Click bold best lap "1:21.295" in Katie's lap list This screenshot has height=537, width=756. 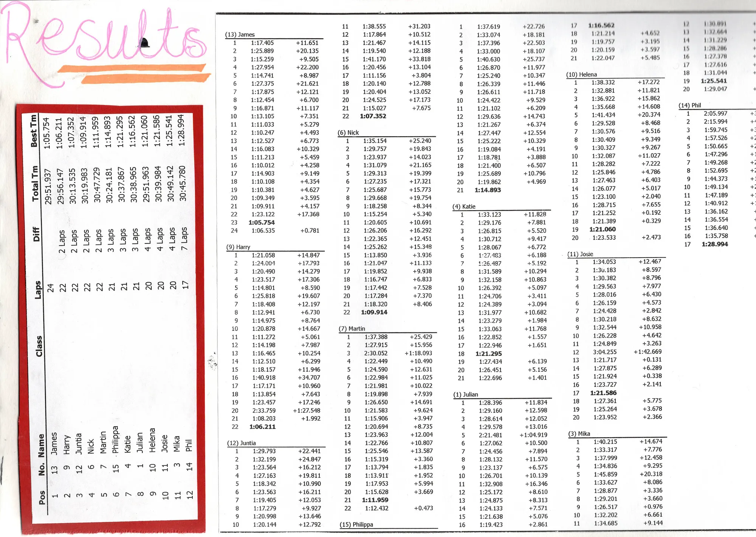pos(488,354)
